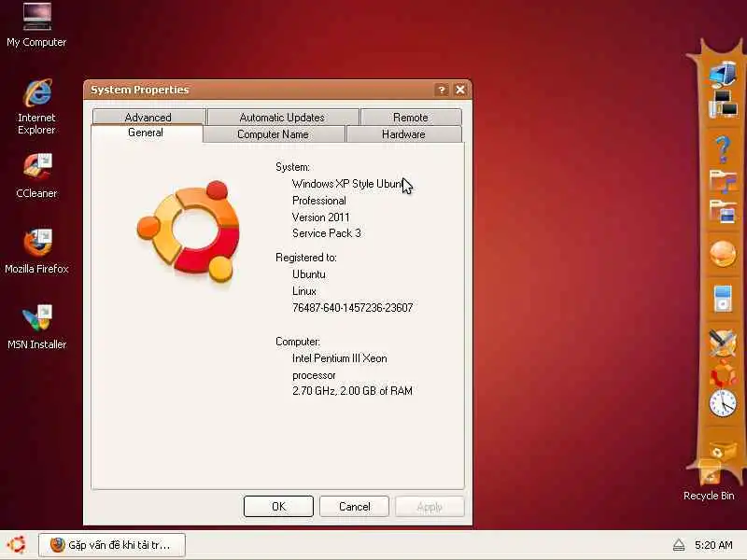Click the "Linux" registered text
The width and height of the screenshot is (747, 560).
[304, 291]
